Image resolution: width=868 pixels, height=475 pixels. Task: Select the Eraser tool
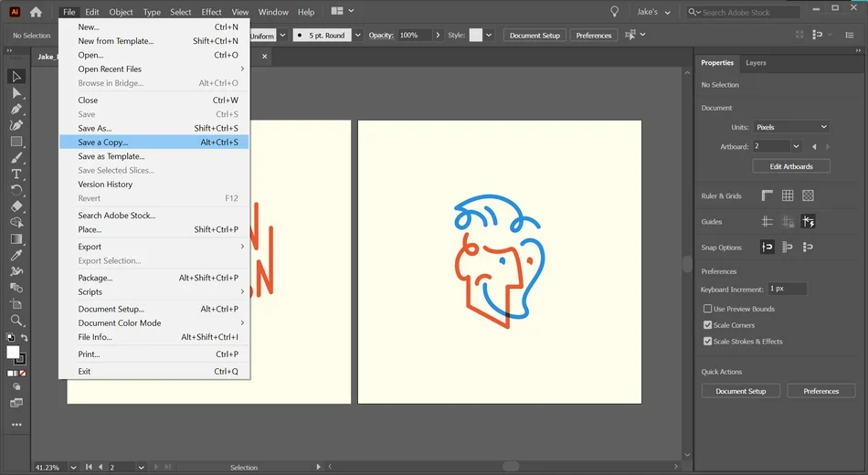pyautogui.click(x=16, y=206)
